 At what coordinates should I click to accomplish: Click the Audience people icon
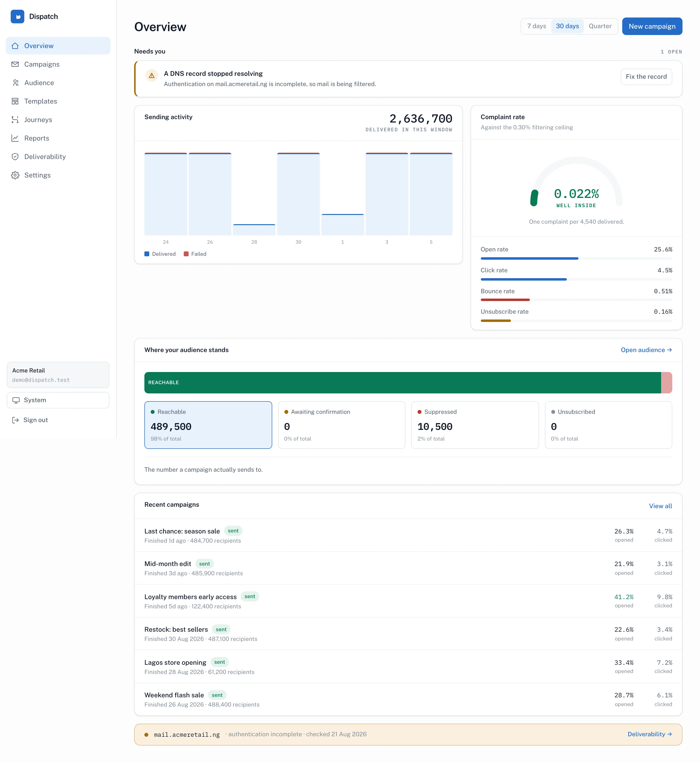[15, 83]
